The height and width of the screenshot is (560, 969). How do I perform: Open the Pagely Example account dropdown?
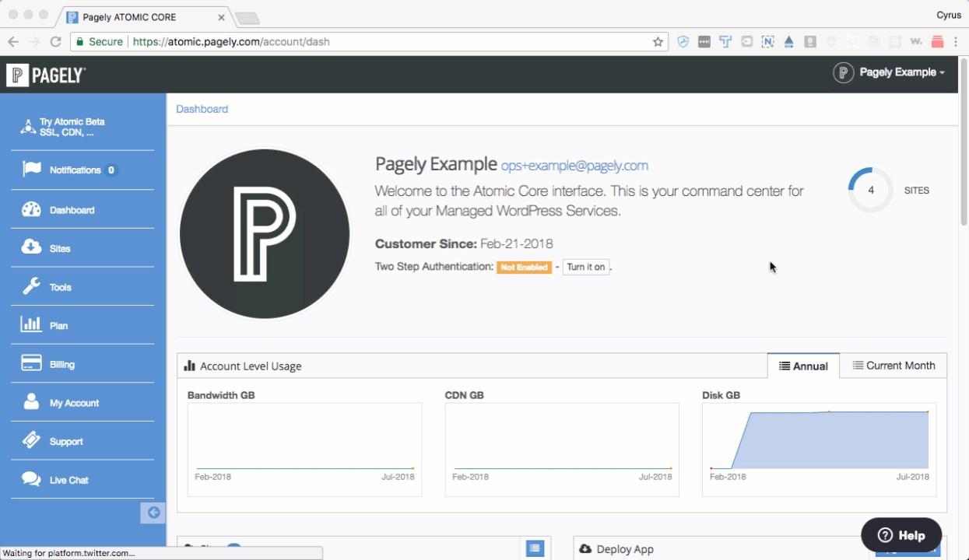tap(890, 73)
